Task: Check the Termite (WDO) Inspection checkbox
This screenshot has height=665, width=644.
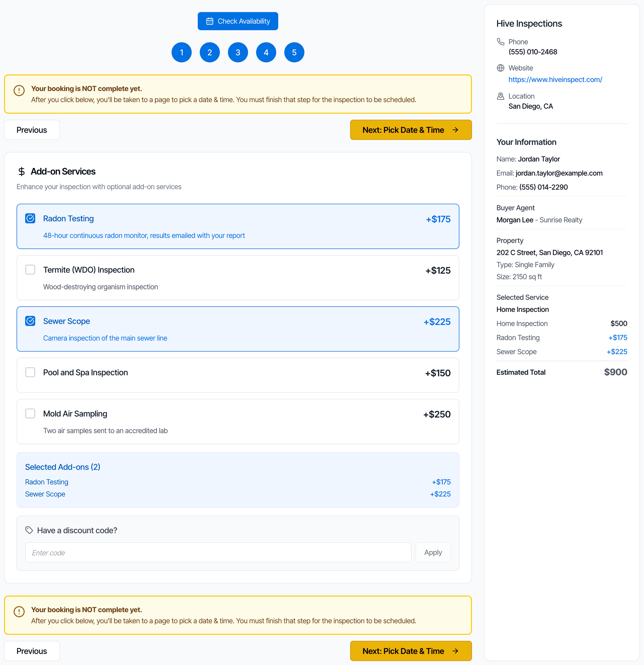Action: [30, 269]
